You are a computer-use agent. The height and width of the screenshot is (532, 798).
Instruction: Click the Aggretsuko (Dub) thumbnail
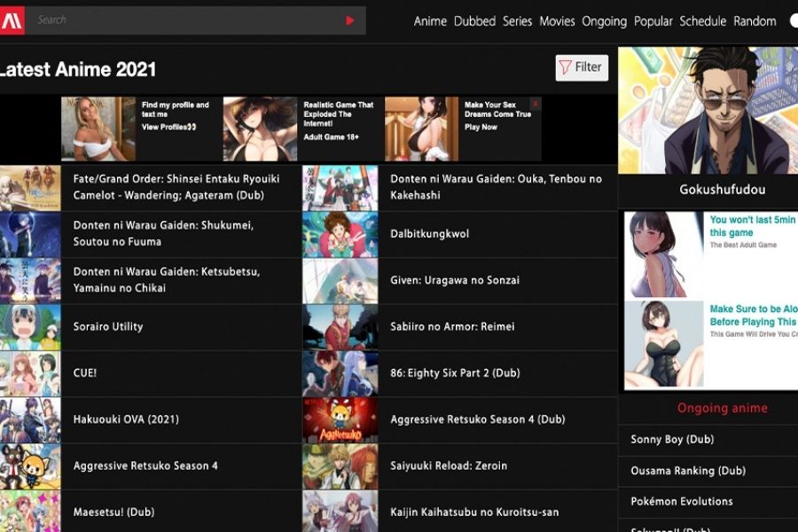coord(340,420)
